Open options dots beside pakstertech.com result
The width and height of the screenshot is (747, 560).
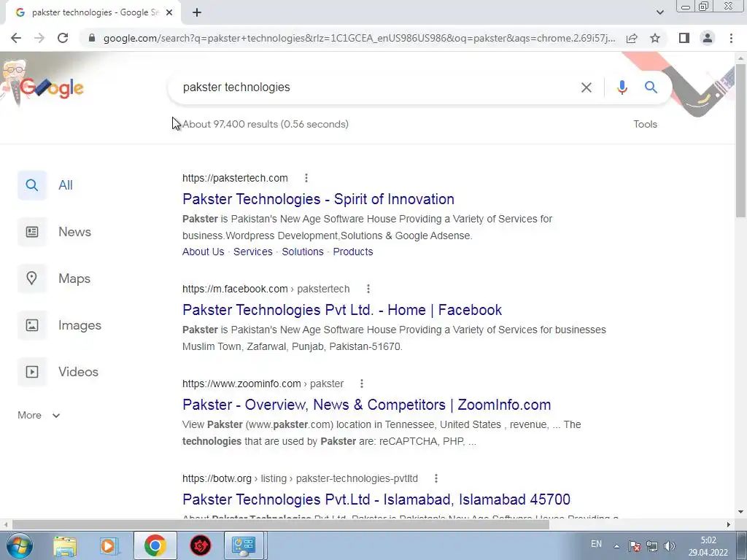306,178
